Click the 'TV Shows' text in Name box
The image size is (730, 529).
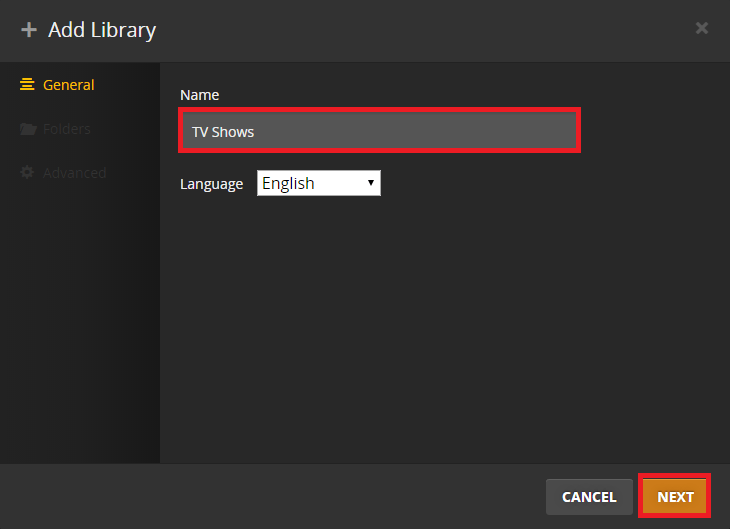(x=223, y=132)
